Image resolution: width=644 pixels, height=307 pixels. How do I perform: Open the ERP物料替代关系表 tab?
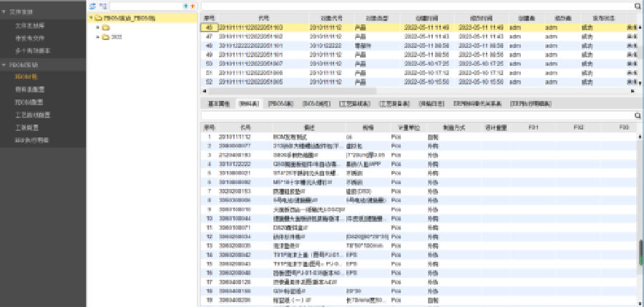[478, 104]
